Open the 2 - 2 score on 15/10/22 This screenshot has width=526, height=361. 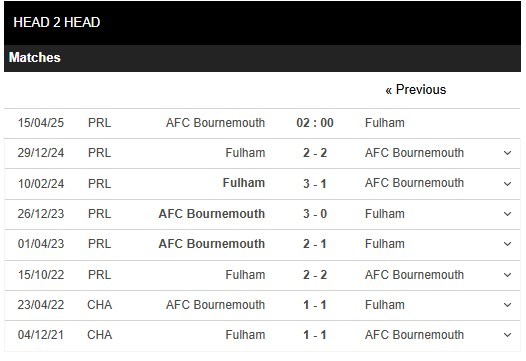(x=315, y=275)
